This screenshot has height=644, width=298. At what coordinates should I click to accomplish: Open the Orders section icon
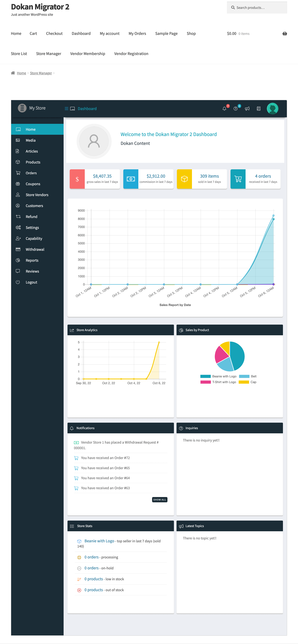pos(18,172)
